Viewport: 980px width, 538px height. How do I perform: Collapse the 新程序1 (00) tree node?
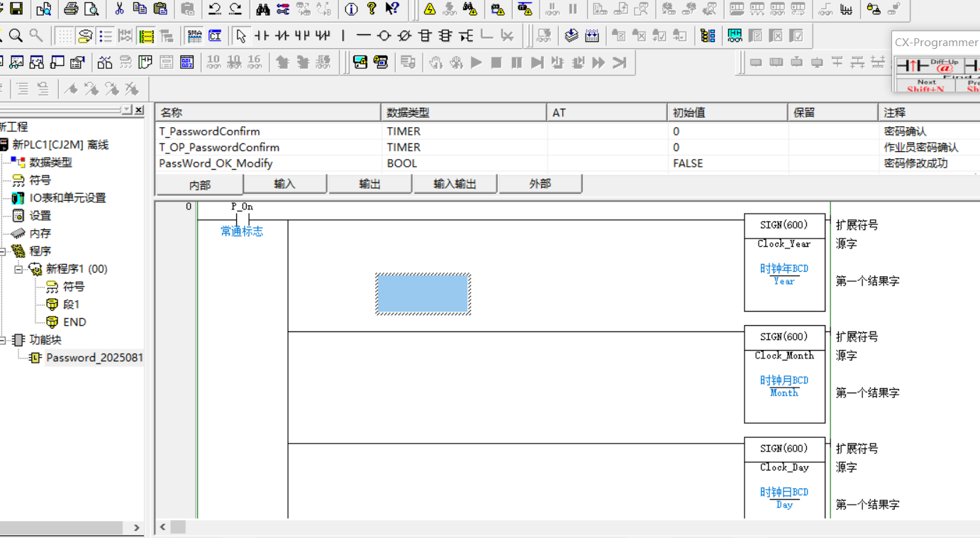[18, 269]
